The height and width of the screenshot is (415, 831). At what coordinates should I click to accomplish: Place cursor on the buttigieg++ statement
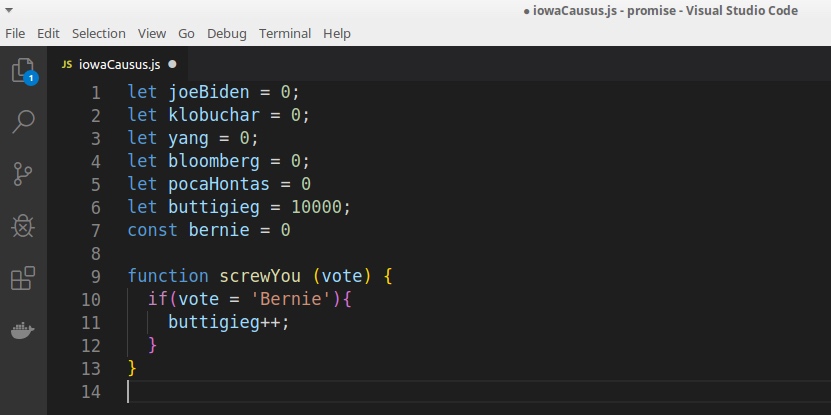(228, 322)
